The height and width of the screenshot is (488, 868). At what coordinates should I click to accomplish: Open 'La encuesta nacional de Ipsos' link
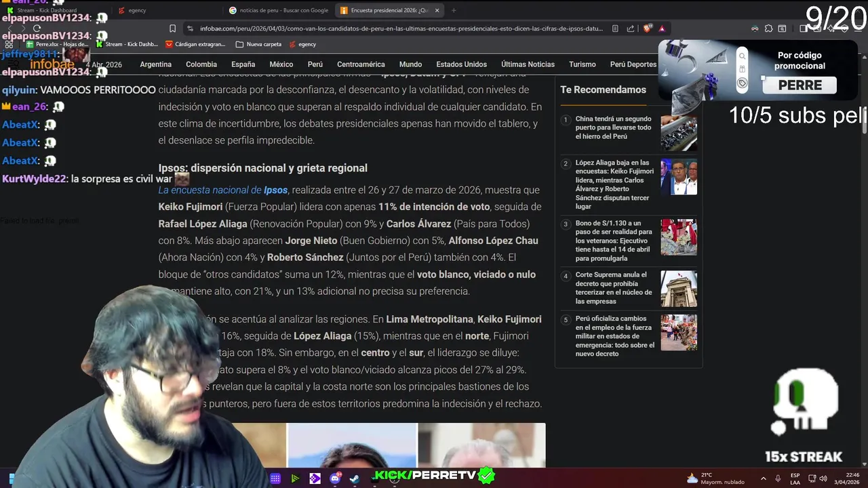tap(223, 190)
